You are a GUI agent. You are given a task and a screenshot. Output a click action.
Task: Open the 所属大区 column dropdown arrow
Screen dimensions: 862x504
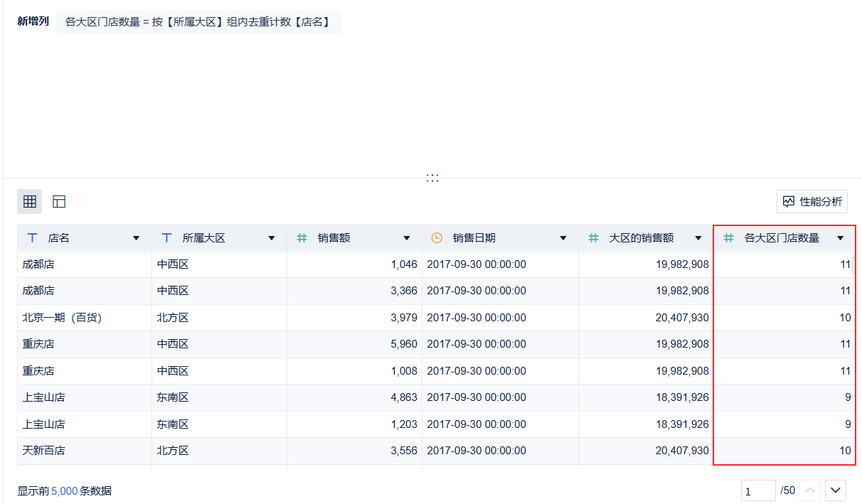pyautogui.click(x=272, y=238)
